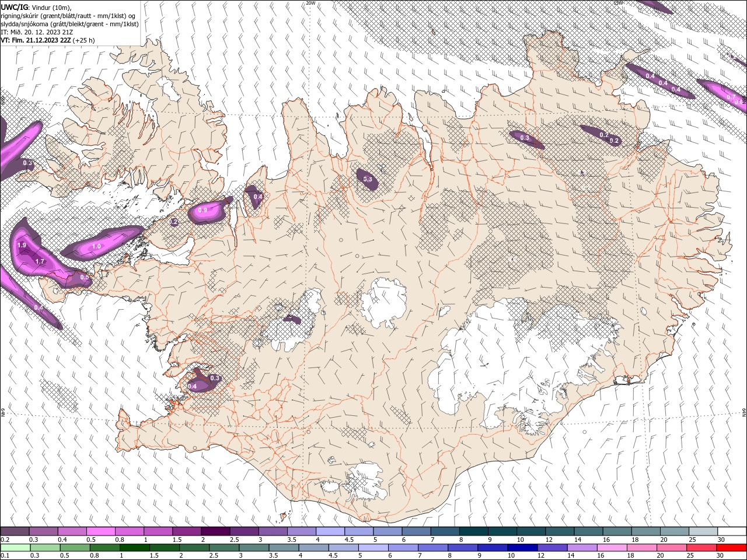Select the 1.7 precipitation value on map

tap(40, 262)
